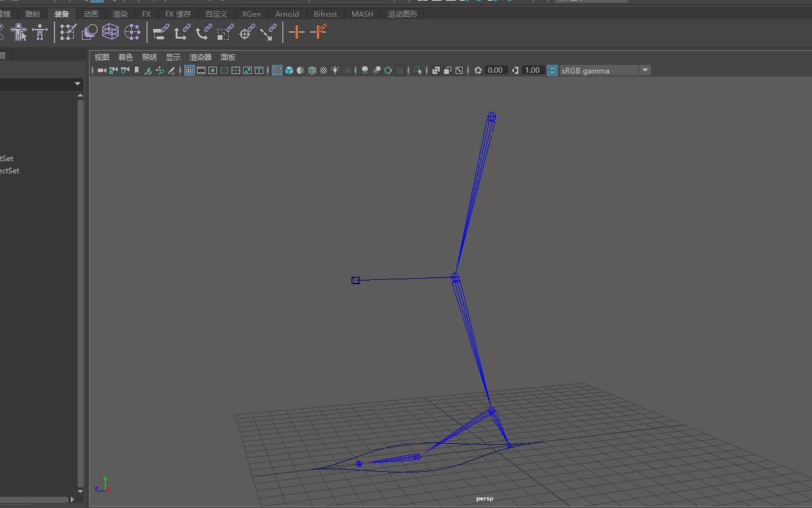Image resolution: width=812 pixels, height=508 pixels.
Task: Click the Set Key shelf icon
Action: tap(296, 32)
